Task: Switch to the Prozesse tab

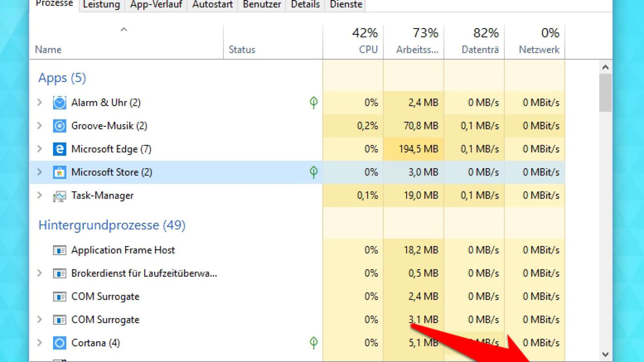Action: pos(54,4)
